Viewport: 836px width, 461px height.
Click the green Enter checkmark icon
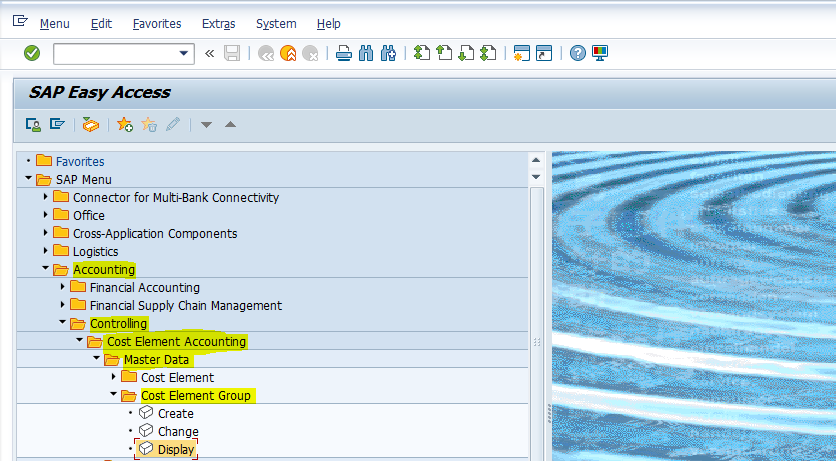tap(32, 53)
